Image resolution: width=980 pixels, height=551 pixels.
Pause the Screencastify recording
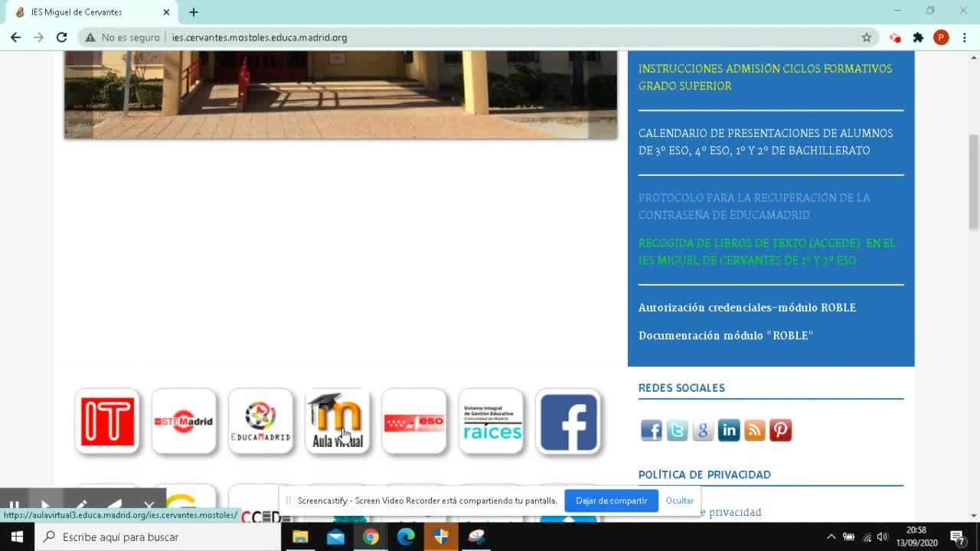click(x=14, y=506)
